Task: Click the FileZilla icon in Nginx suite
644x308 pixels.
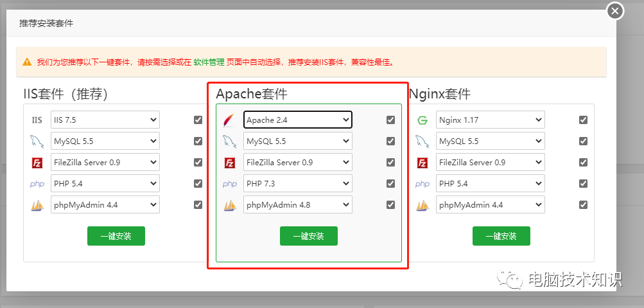Action: coord(422,163)
